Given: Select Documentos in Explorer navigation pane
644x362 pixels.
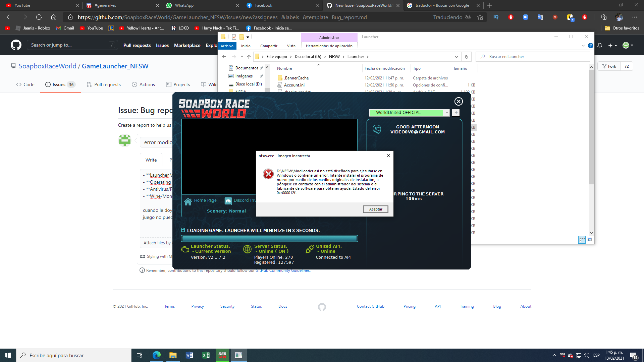Looking at the screenshot, I should (247, 68).
